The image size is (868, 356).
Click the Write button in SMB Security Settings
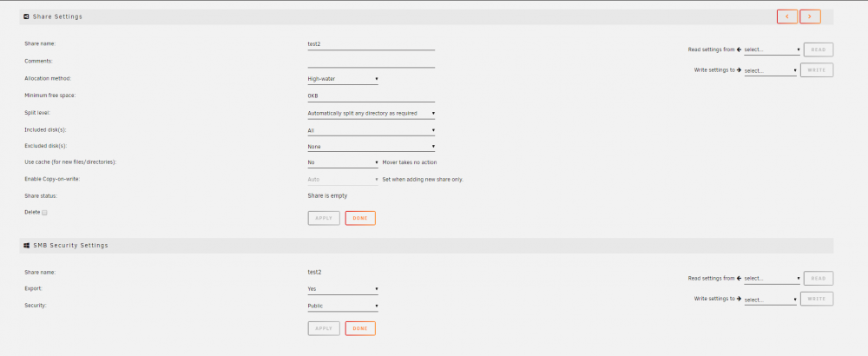click(817, 299)
